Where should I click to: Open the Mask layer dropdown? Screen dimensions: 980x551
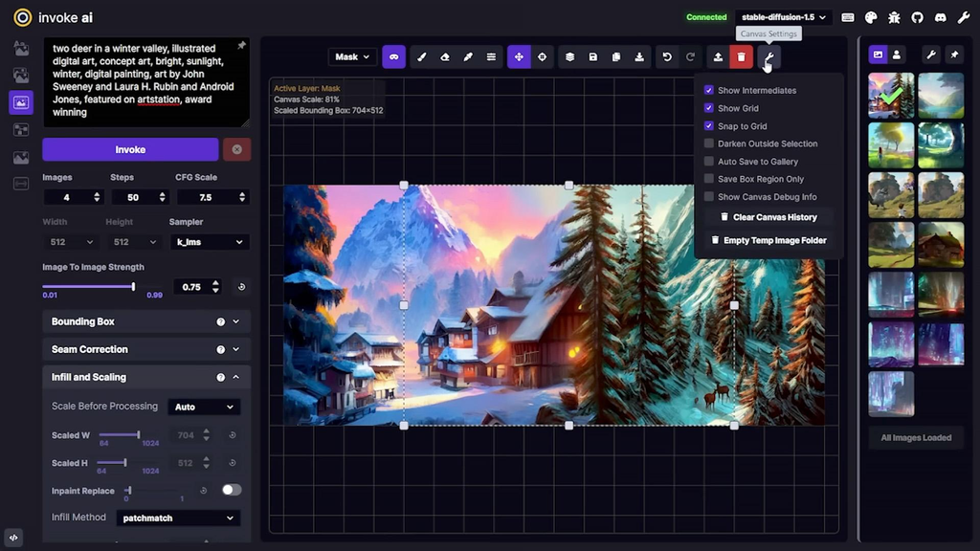click(x=352, y=56)
